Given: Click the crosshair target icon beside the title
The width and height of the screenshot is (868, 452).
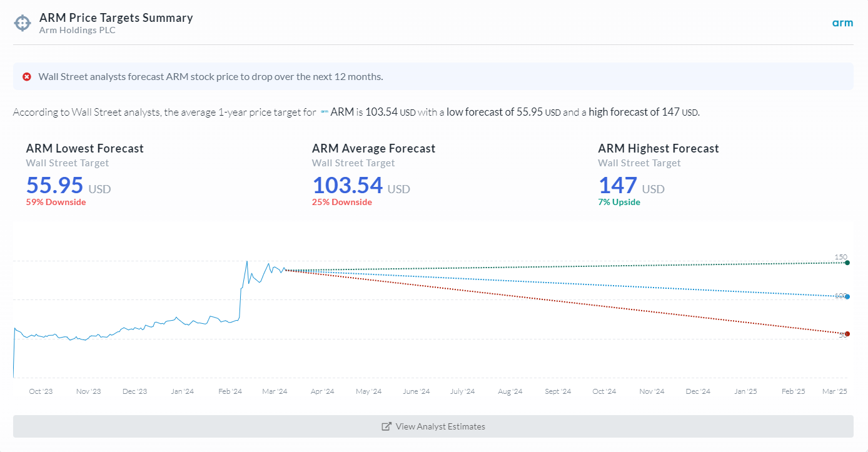Looking at the screenshot, I should (x=23, y=23).
